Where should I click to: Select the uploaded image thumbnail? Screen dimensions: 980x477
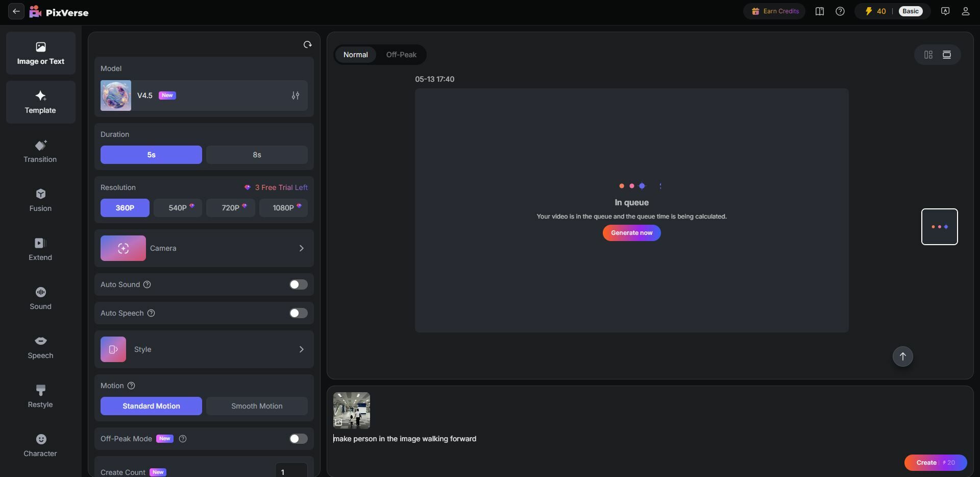point(352,410)
